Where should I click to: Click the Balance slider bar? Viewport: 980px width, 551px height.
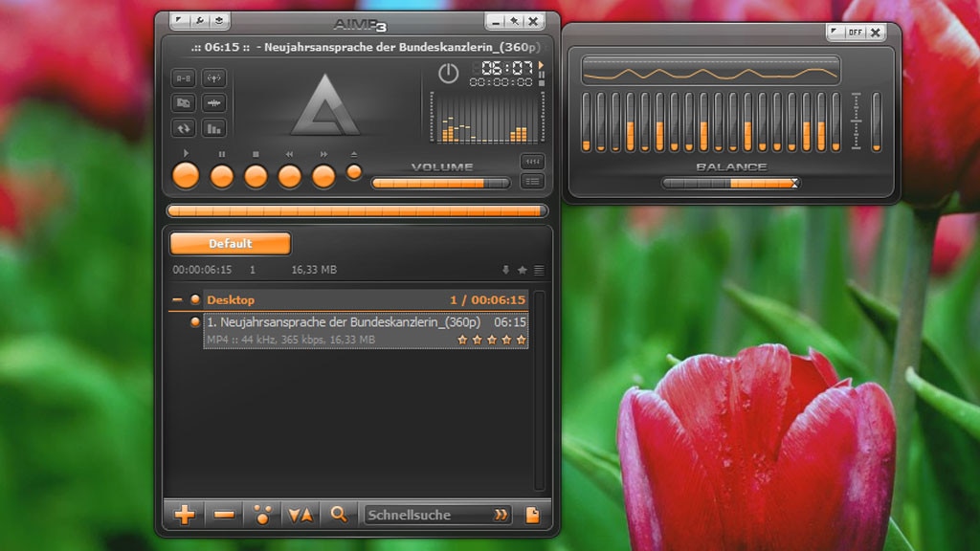tap(730, 183)
